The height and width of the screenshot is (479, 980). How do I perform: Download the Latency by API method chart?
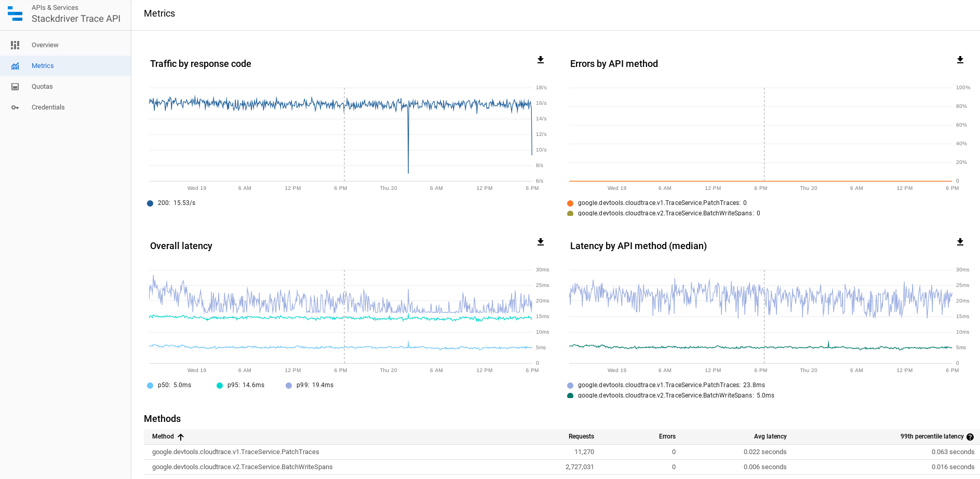tap(960, 242)
